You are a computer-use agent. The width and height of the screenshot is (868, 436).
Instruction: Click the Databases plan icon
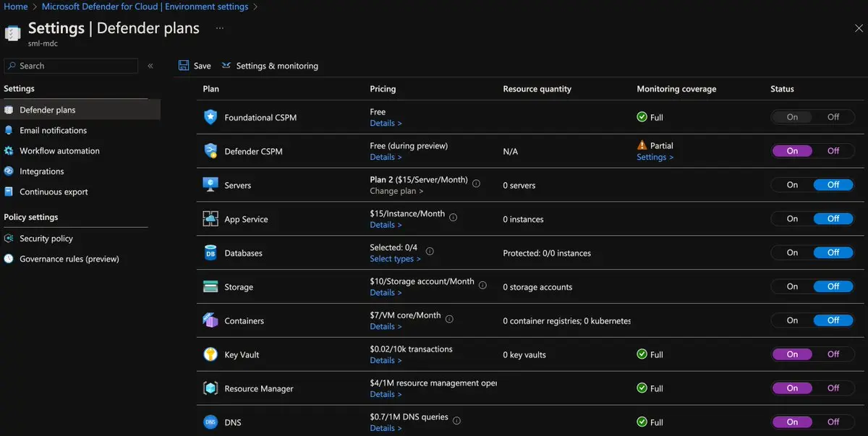tap(210, 253)
